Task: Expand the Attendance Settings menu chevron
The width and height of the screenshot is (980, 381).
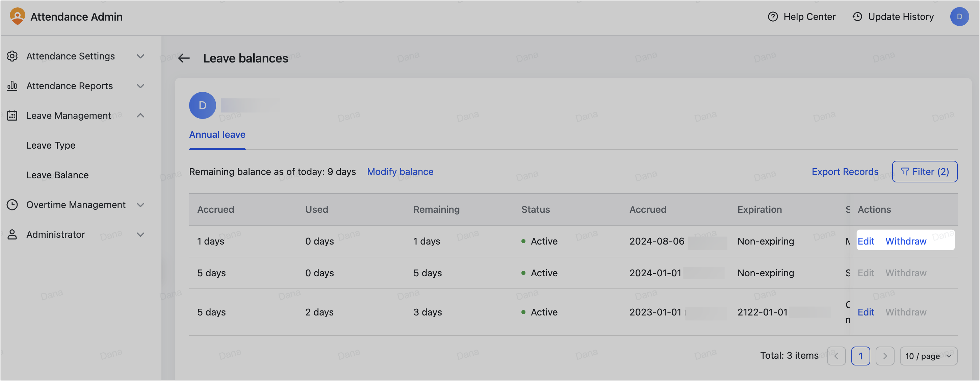Action: point(140,56)
